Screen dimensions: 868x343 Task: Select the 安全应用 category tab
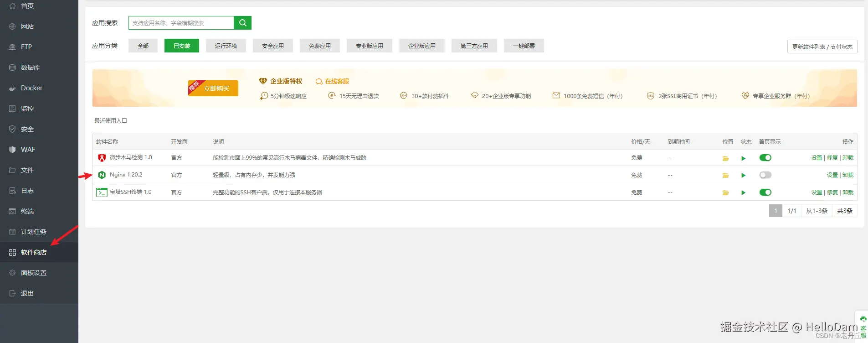coord(273,46)
